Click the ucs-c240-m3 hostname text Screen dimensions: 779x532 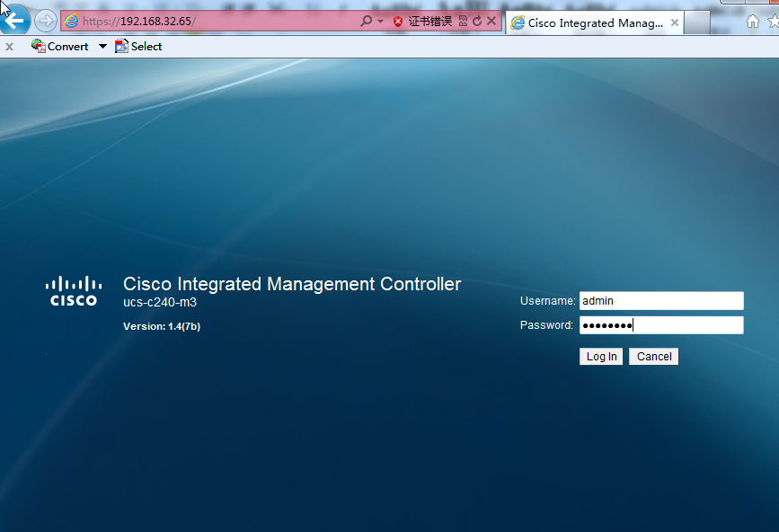(x=160, y=303)
